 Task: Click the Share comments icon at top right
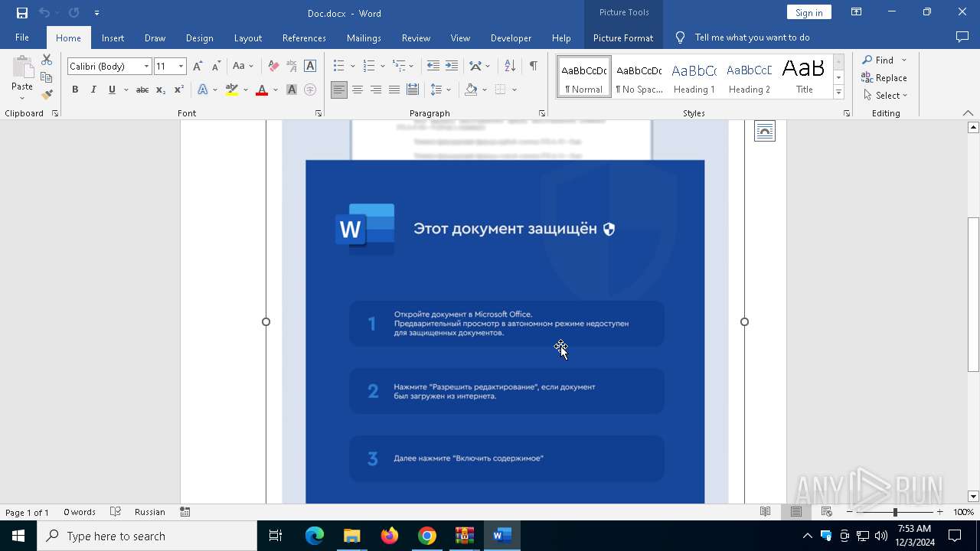coord(962,37)
